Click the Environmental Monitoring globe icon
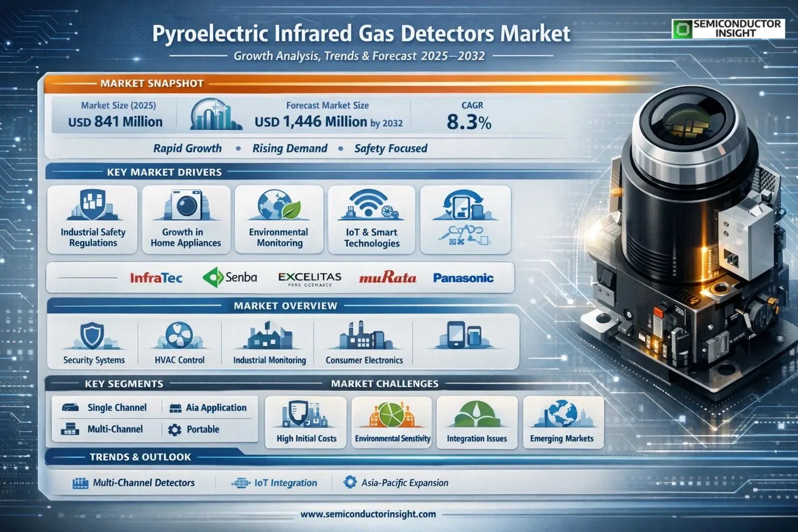798x532 pixels. click(279, 206)
